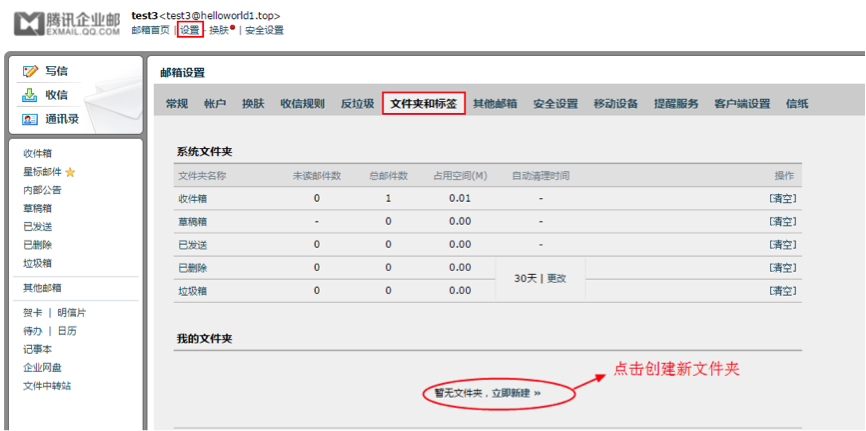Switch to the 收信规则 tab
Viewport: 866px width, 431px height.
pyautogui.click(x=302, y=104)
